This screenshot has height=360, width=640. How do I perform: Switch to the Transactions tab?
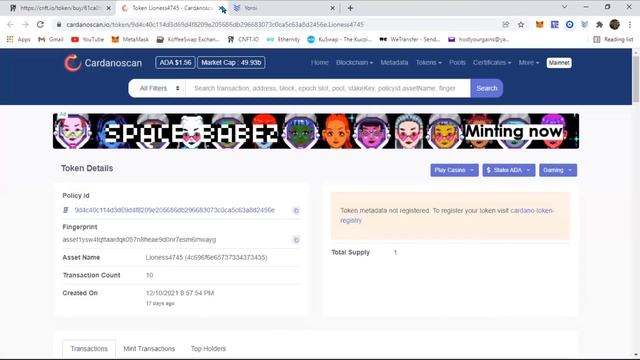89,349
